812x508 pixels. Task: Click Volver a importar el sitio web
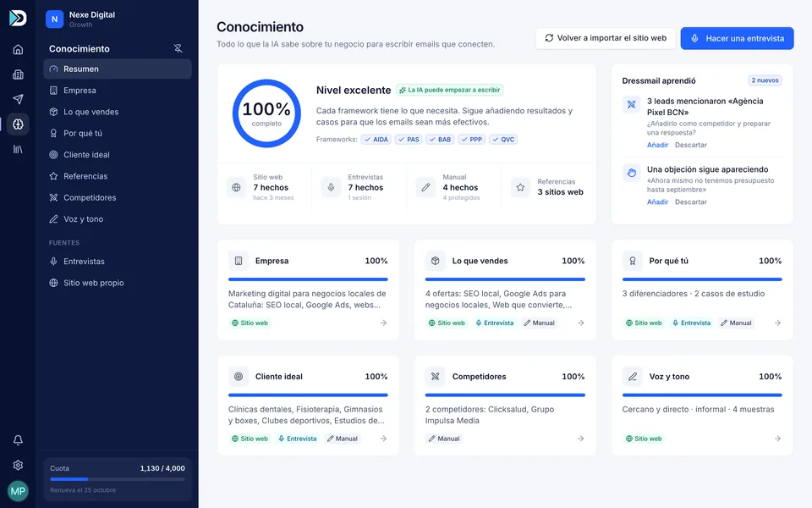pos(606,38)
